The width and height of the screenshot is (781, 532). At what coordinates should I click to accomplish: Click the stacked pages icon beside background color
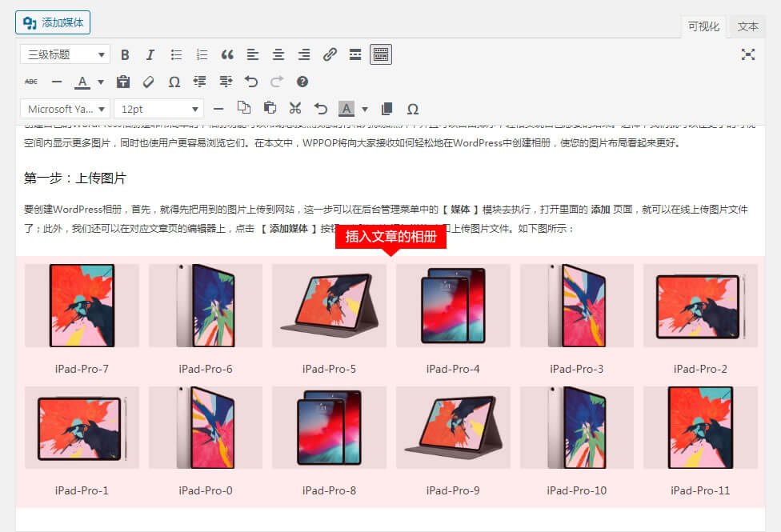pos(387,109)
